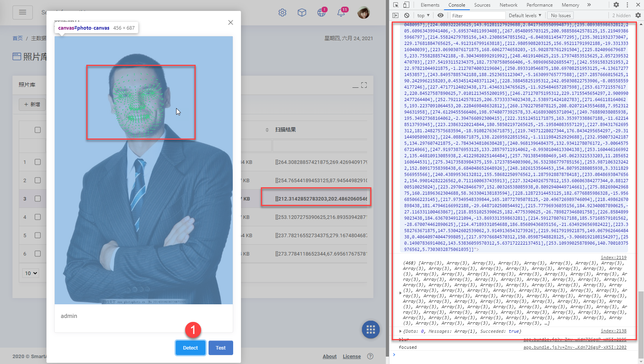Viewport: 644px width, 364px height.
Task: Check the checkbox for row 6
Action: [x=37, y=254]
